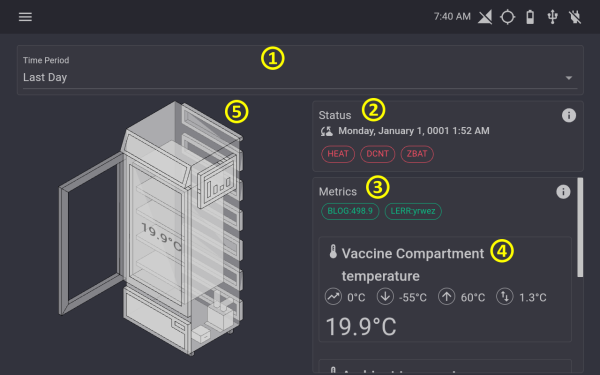The width and height of the screenshot is (600, 375).
Task: Click the average trend line icon
Action: click(333, 297)
